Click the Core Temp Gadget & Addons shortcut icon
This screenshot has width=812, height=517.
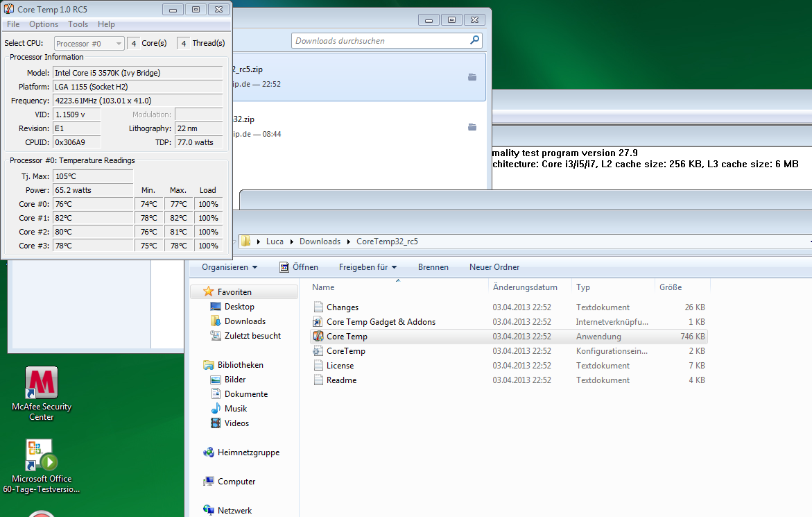coord(318,322)
